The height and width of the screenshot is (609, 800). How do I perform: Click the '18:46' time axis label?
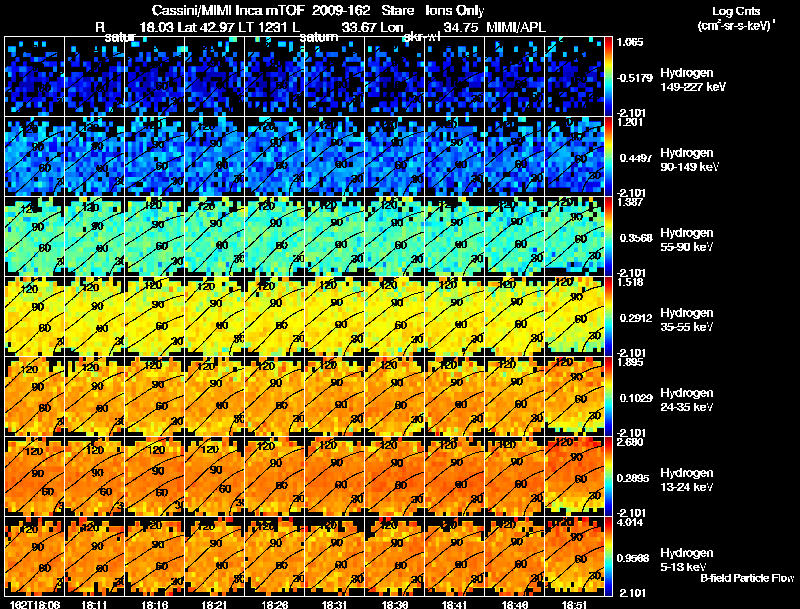click(x=514, y=604)
